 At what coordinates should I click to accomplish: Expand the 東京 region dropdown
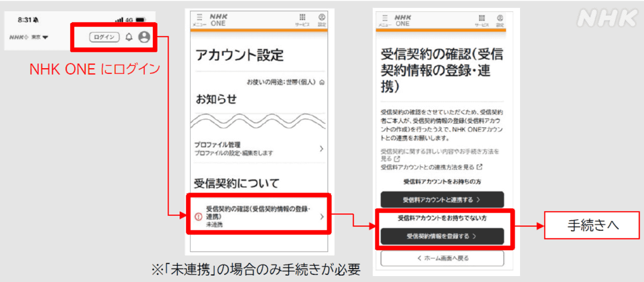click(x=40, y=38)
